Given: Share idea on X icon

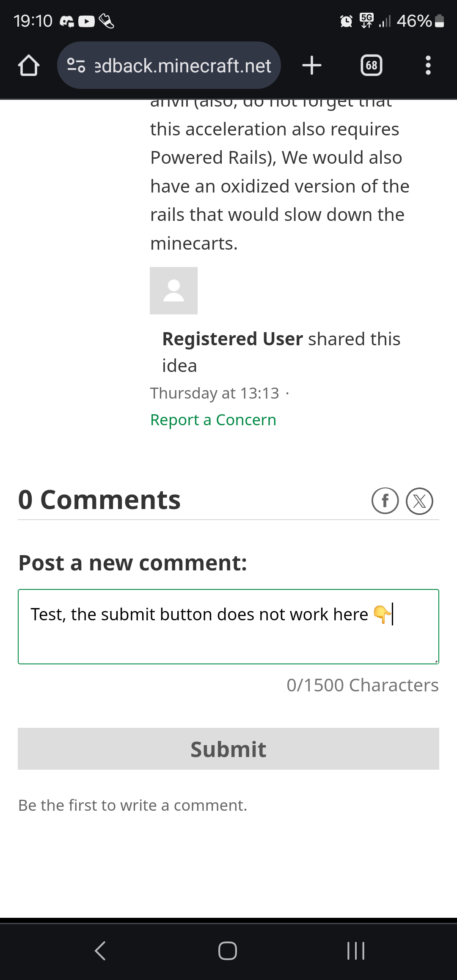Looking at the screenshot, I should click(419, 501).
